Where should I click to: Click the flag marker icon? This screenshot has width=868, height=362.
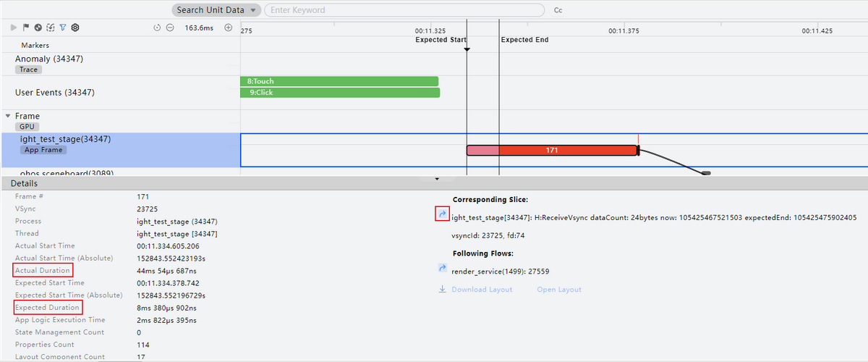[26, 28]
